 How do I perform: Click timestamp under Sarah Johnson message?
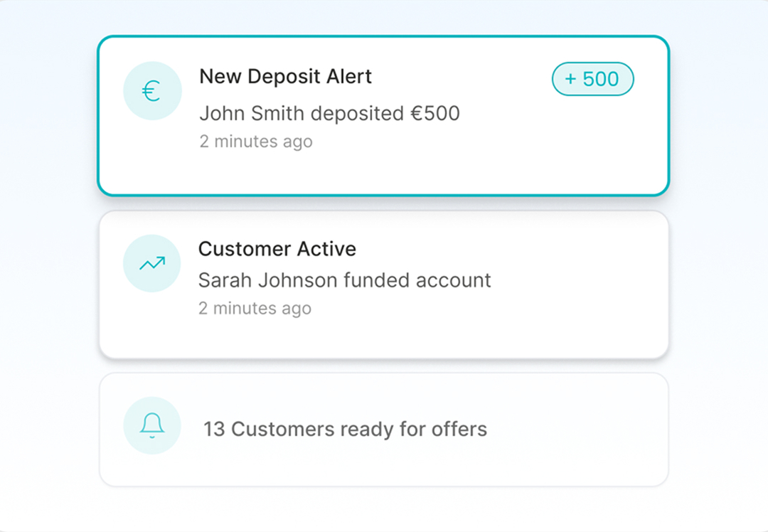[255, 309]
